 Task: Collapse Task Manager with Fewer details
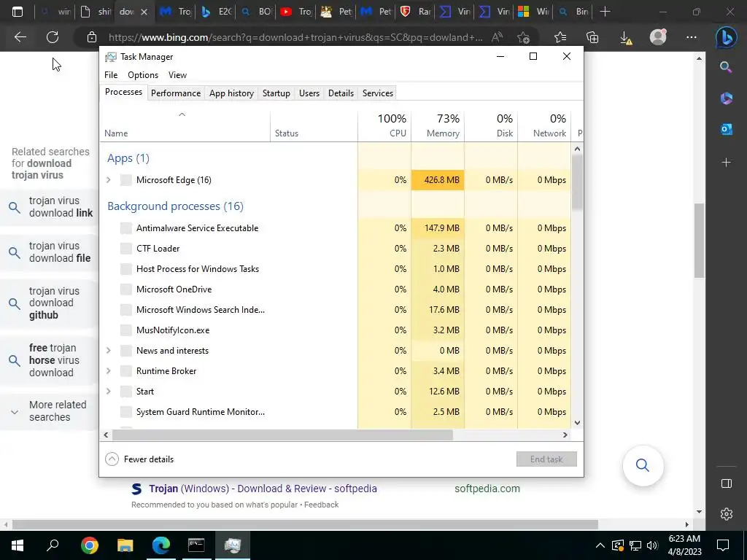pyautogui.click(x=139, y=459)
